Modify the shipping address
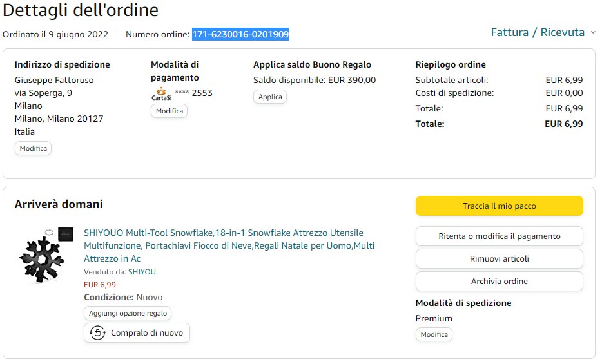The width and height of the screenshot is (602, 364). point(33,148)
